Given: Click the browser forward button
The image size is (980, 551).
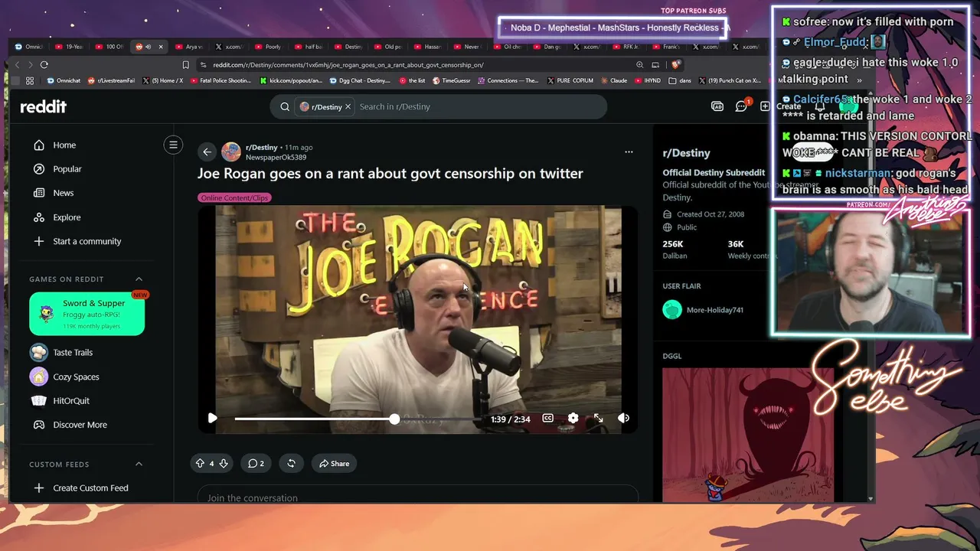Looking at the screenshot, I should click(30, 65).
